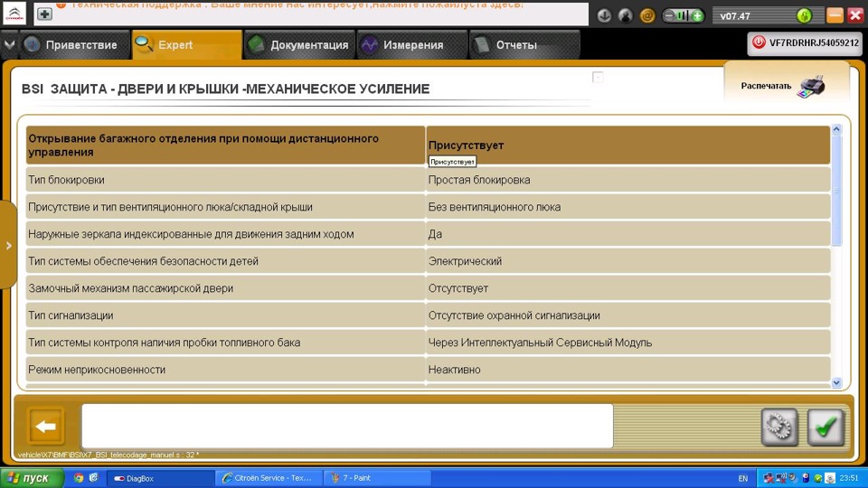Open the user profile icon in the top bar
Image resolution: width=868 pixels, height=488 pixels.
point(626,15)
